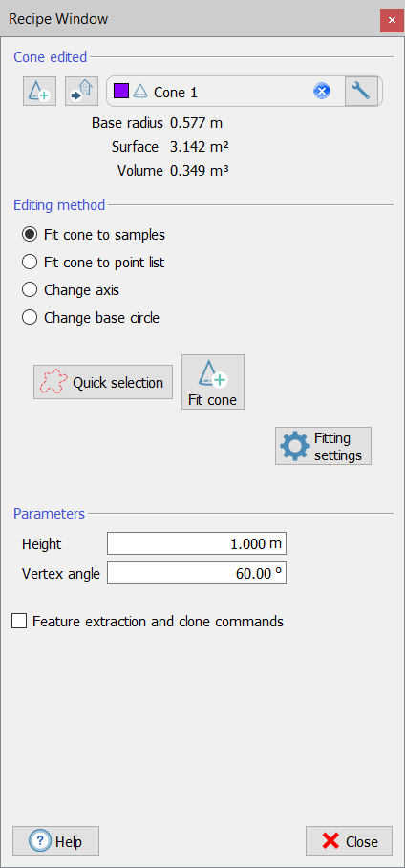Click the Height input field

197,543
